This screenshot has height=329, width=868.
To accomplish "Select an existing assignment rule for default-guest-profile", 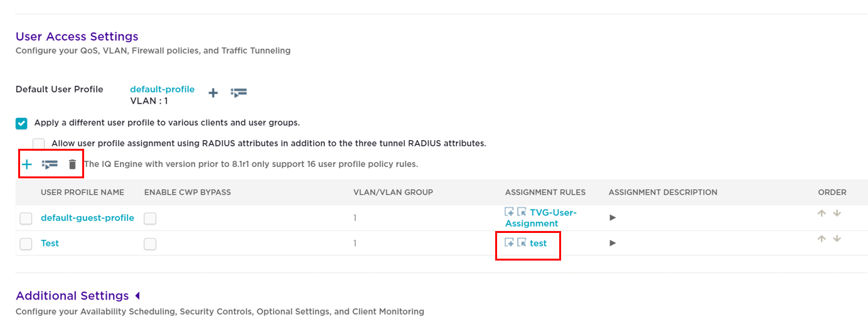I will (x=522, y=212).
